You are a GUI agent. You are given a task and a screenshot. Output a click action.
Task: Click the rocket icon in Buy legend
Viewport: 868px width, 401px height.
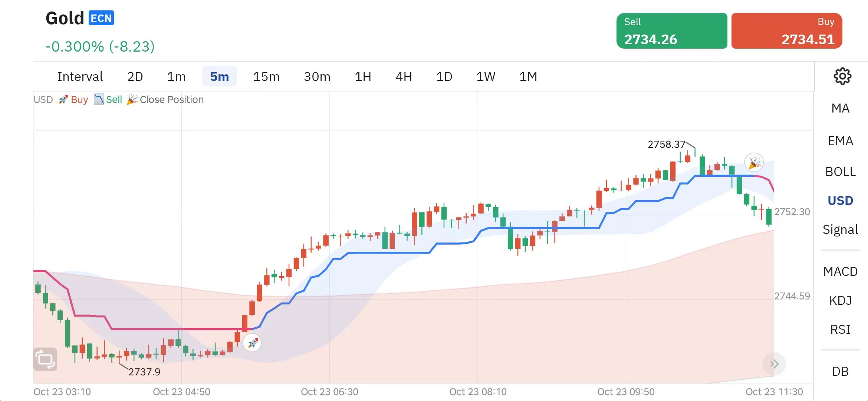point(63,100)
